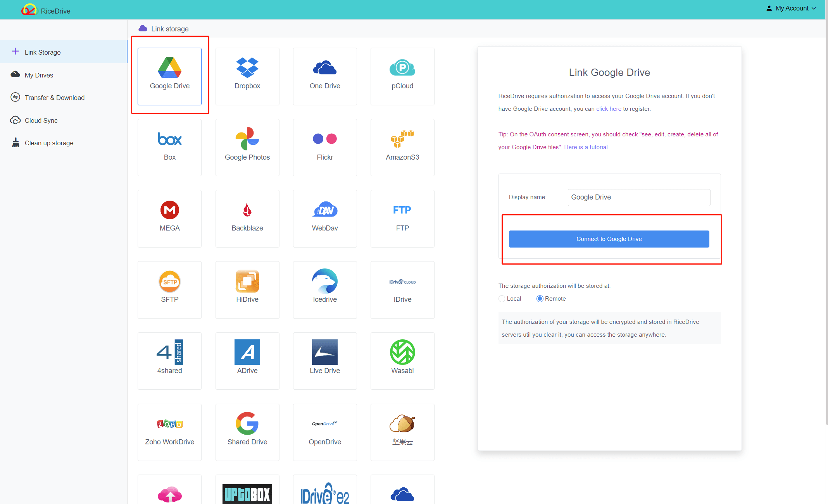Open Transfer & Download sidebar section

(53, 97)
